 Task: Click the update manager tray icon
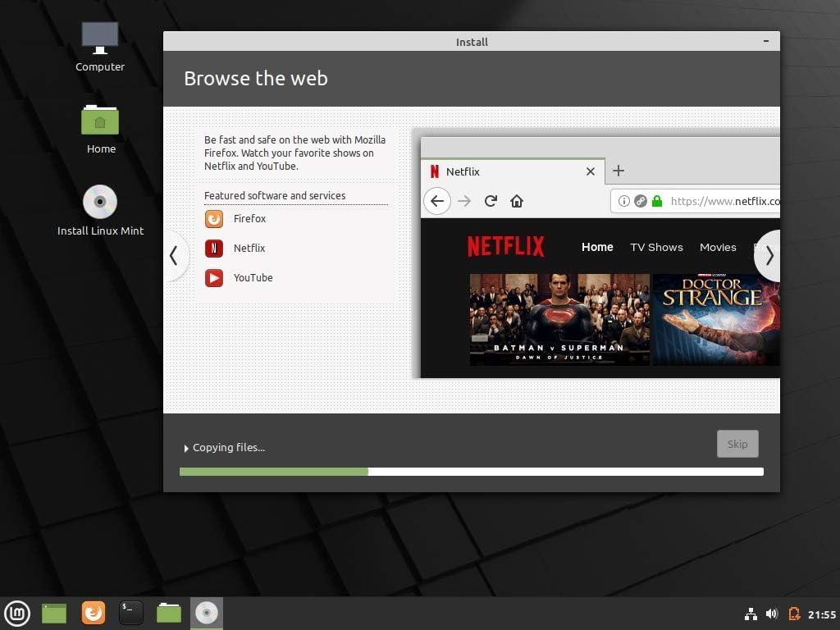(x=794, y=614)
